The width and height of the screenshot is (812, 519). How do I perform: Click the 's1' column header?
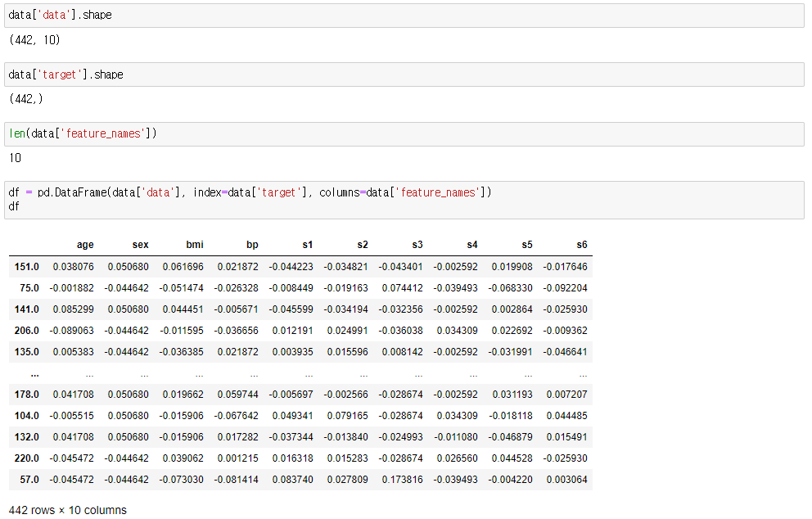(x=308, y=245)
